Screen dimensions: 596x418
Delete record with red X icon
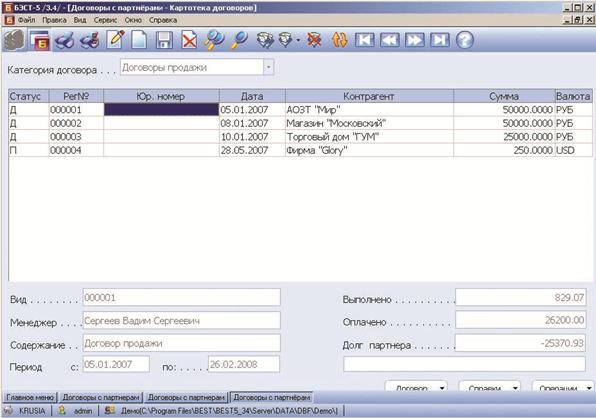point(189,40)
